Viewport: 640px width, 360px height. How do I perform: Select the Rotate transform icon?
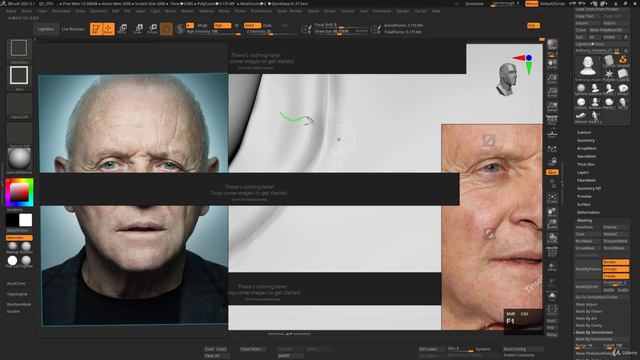[153, 29]
